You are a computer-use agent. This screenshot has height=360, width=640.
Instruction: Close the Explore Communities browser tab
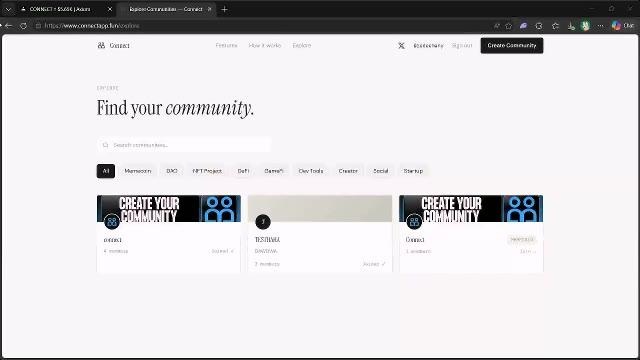point(209,9)
